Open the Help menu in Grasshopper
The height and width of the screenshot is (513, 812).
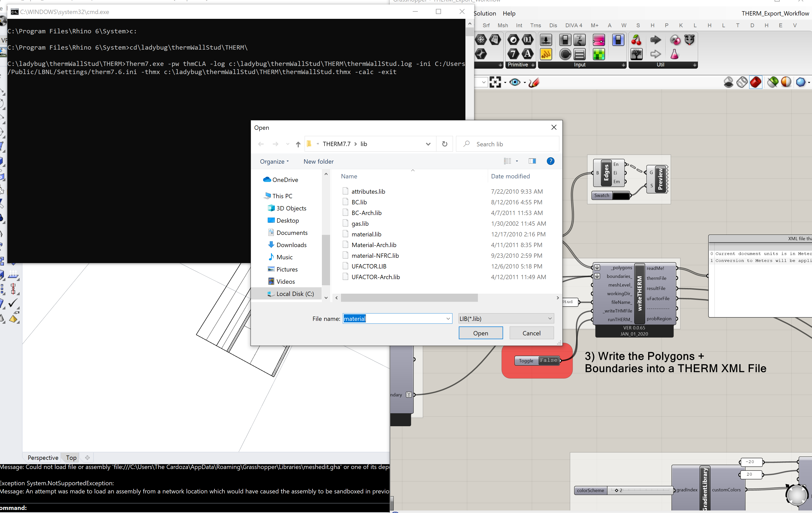pos(509,13)
